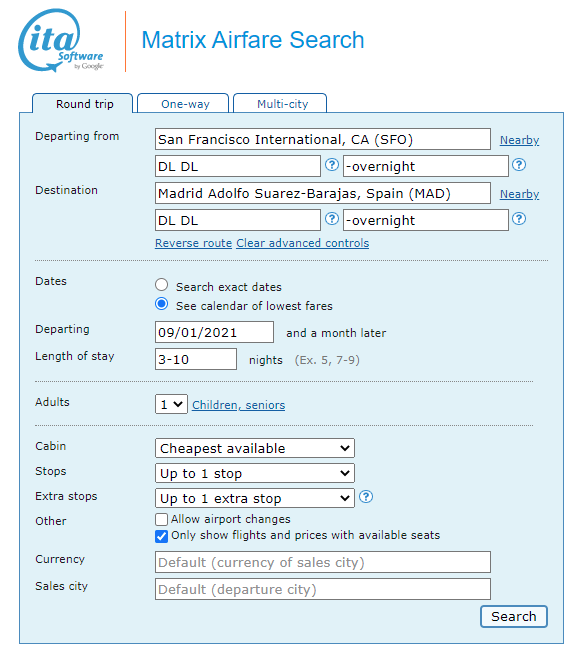Switch to the One-way tab
The height and width of the screenshot is (657, 580).
pyautogui.click(x=183, y=103)
